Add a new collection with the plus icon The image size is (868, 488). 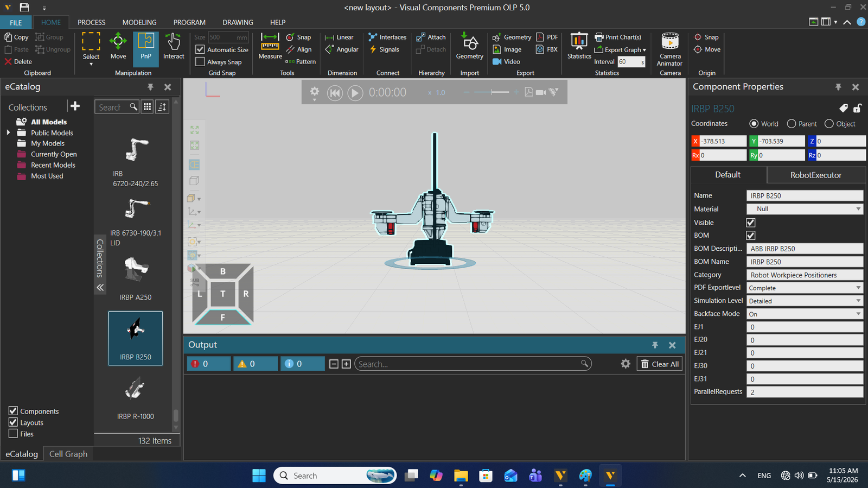pos(75,106)
